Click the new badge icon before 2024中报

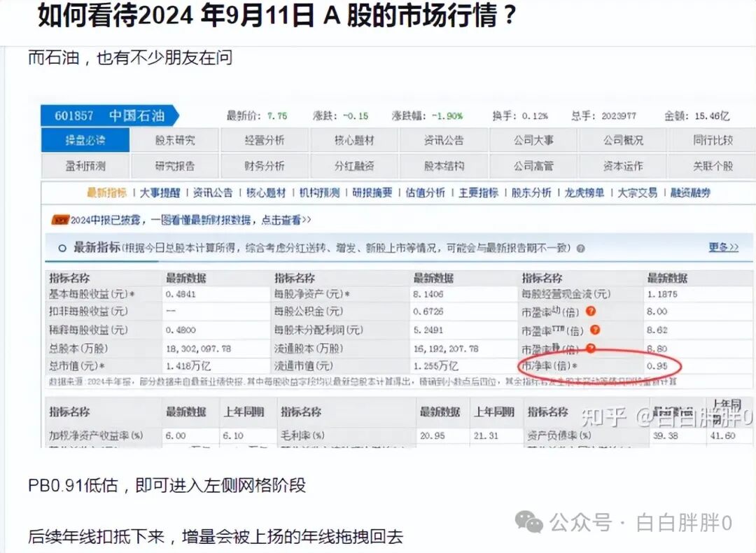coord(60,220)
